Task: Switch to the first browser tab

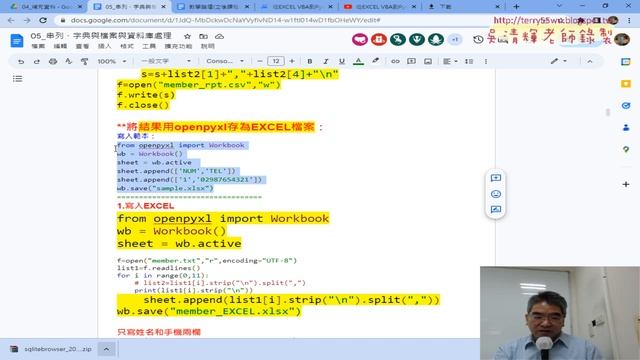Action: [46, 7]
